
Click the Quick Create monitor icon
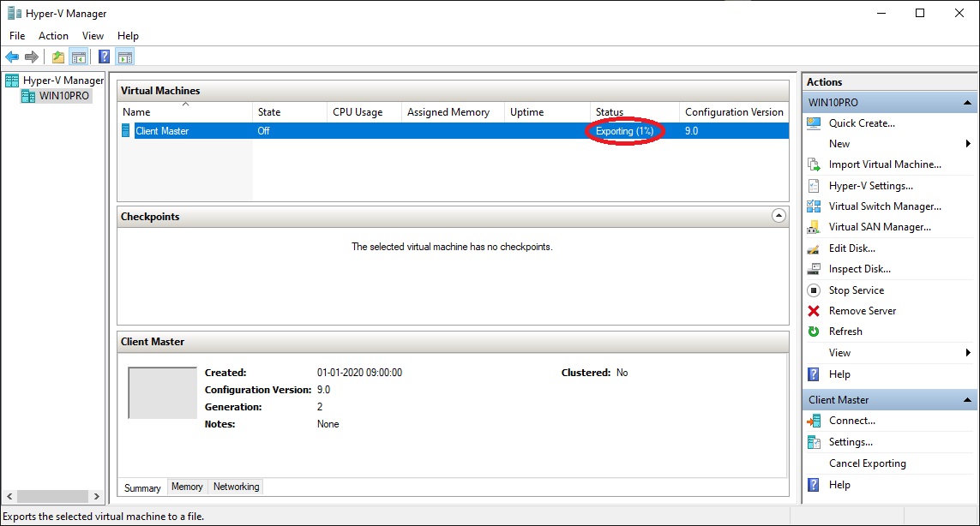814,123
